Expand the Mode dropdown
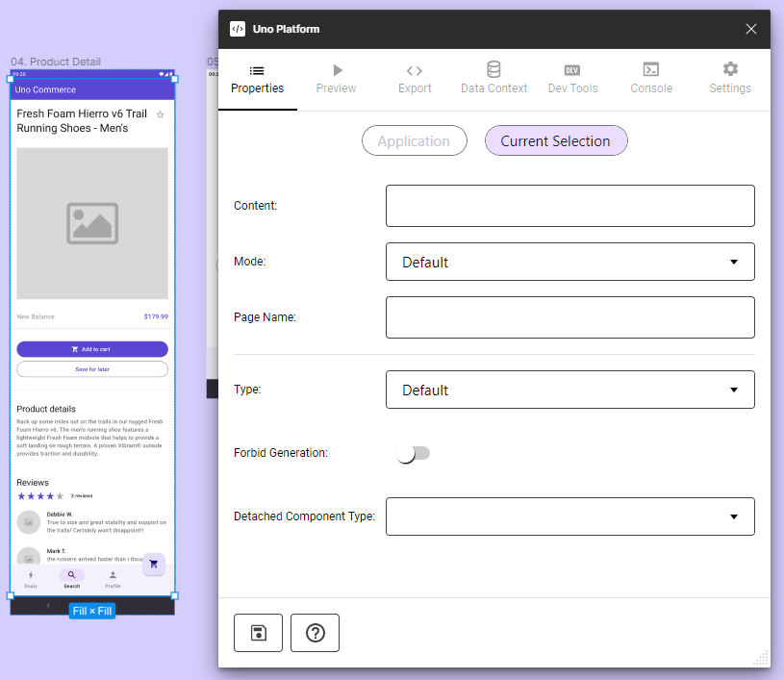784x680 pixels. (569, 262)
